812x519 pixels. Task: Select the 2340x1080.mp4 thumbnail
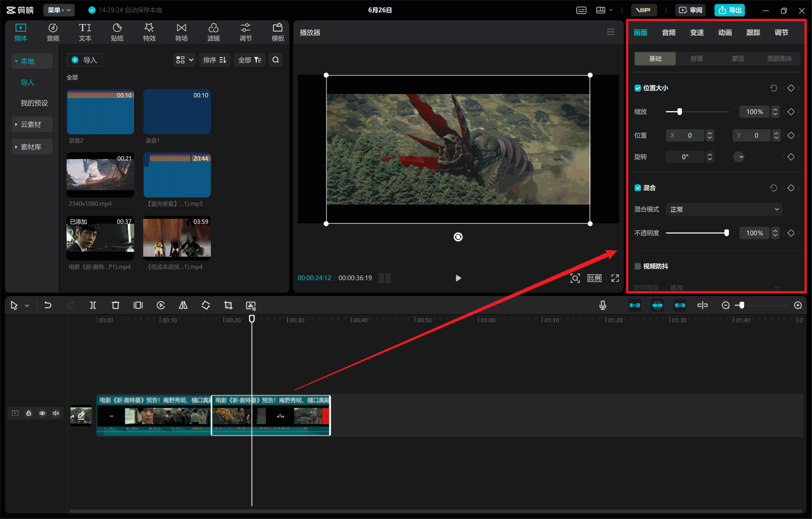100,175
